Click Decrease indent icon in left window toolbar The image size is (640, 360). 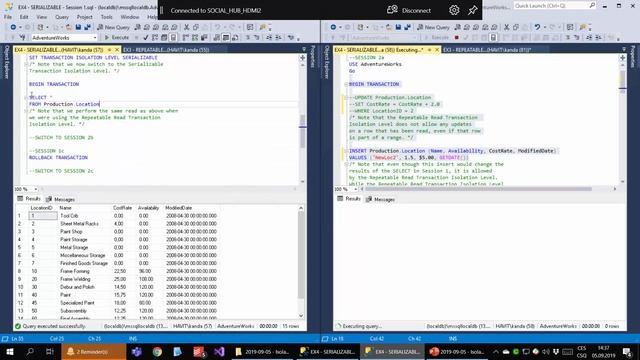(269, 38)
